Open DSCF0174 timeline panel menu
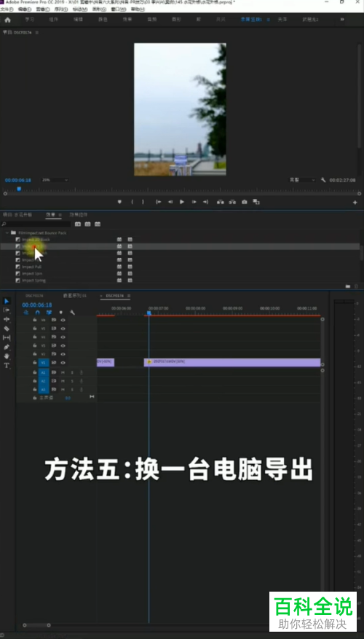 click(x=129, y=296)
